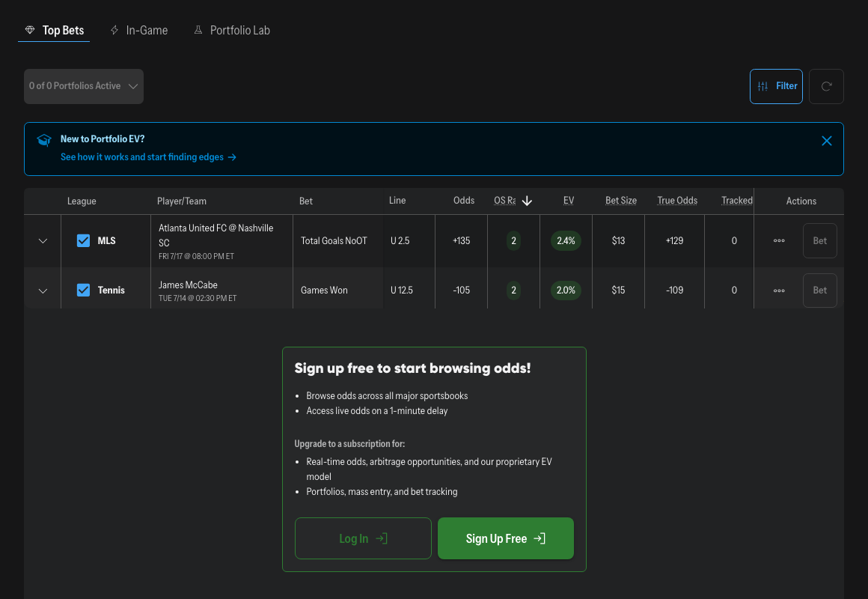Viewport: 868px width, 599px height.
Task: Click the $15 bet size value
Action: tap(618, 290)
